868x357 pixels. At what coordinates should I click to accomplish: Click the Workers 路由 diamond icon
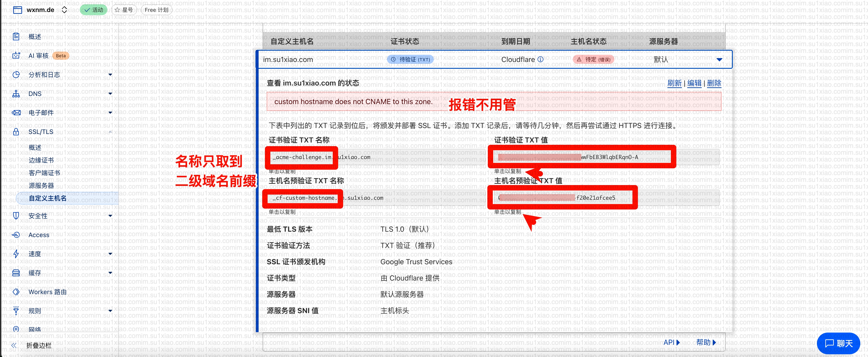[16, 292]
